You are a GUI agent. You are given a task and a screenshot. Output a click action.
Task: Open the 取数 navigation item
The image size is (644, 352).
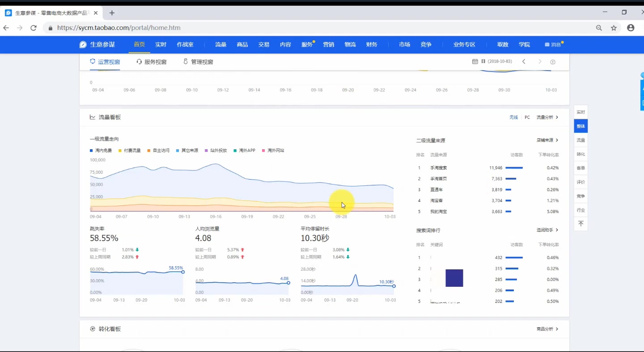[x=503, y=45]
